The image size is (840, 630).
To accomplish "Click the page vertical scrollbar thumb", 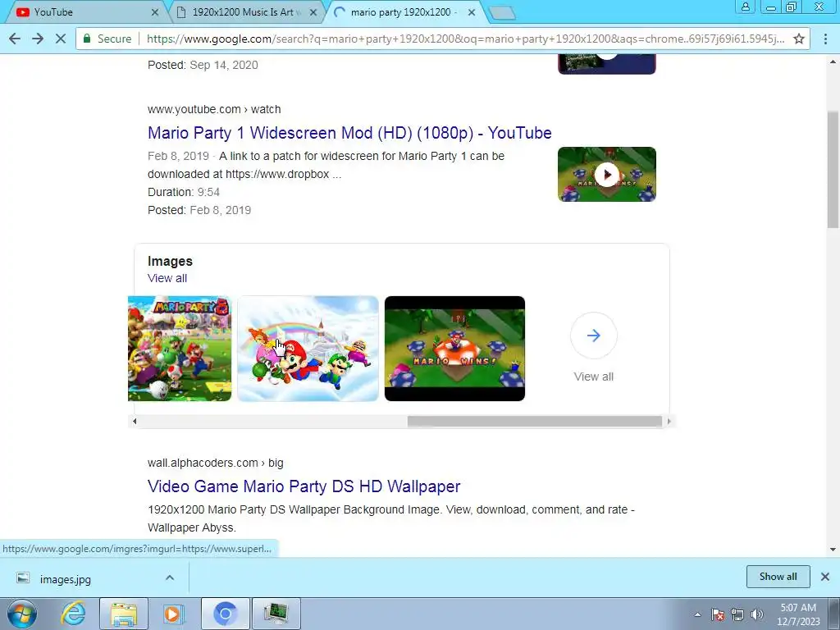I will point(833,170).
